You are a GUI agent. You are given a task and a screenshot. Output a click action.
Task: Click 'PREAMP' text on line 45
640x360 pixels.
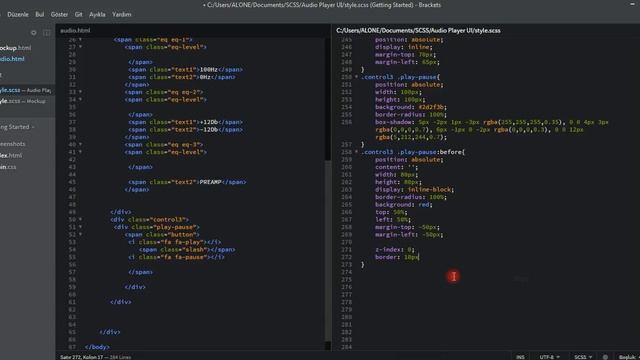210,182
